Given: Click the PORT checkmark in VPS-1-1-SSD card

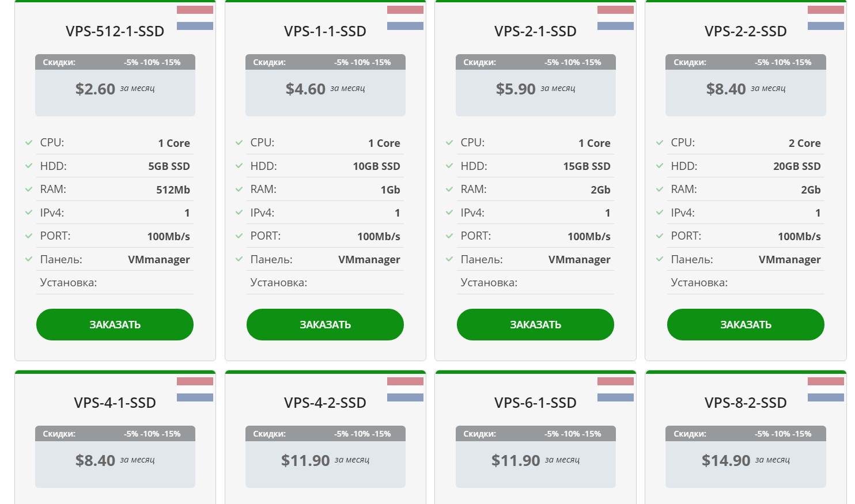Looking at the screenshot, I should click(239, 236).
